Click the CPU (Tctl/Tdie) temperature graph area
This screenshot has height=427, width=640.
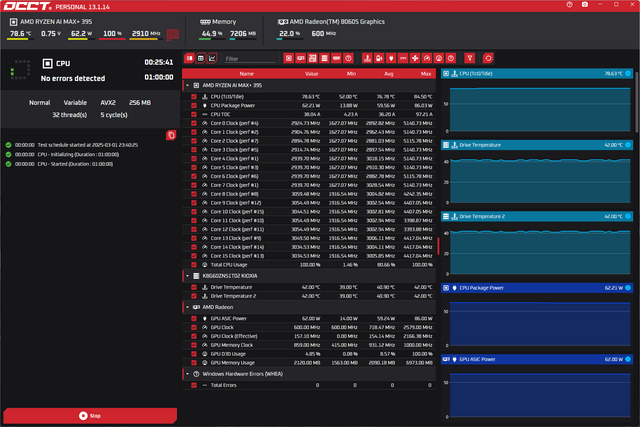coord(540,109)
